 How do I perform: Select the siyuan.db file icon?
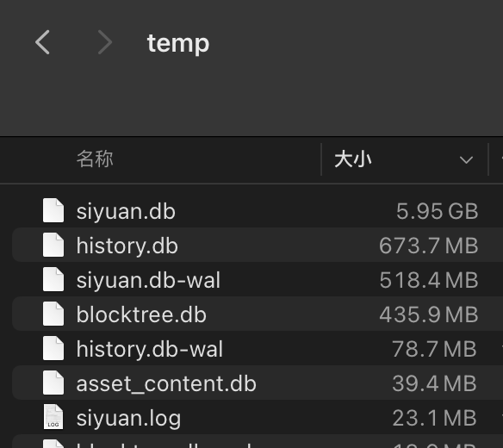(53, 210)
